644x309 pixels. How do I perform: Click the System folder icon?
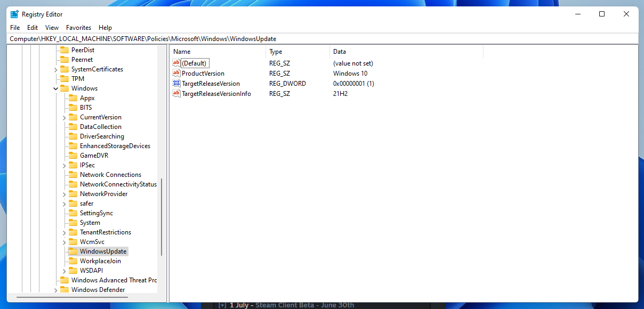pos(73,223)
